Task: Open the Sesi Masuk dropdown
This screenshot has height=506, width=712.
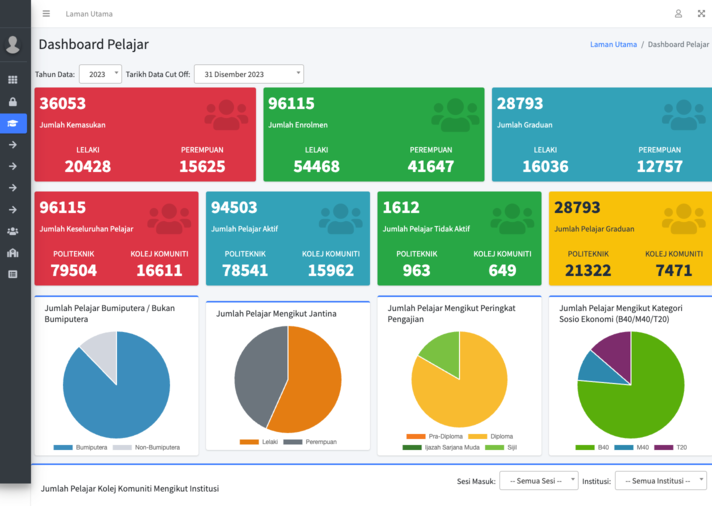Action: [538, 481]
